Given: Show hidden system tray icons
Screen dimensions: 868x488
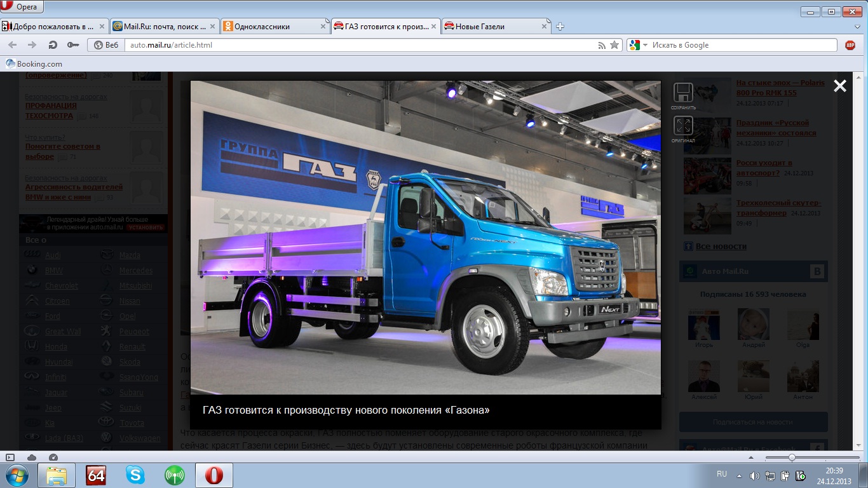Looking at the screenshot, I should click(739, 475).
